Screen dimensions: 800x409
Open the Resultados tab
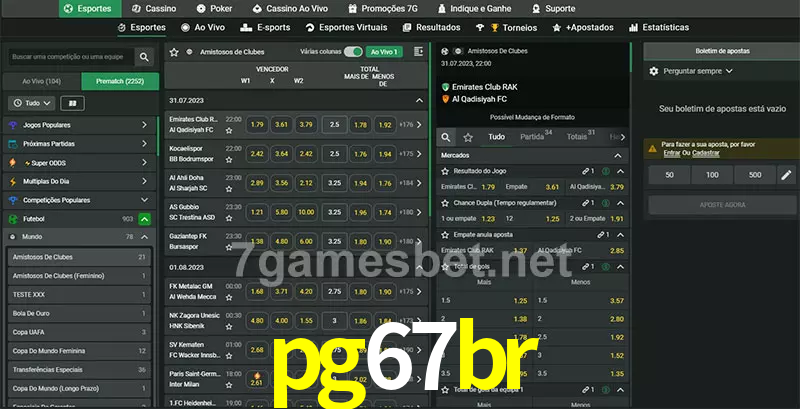431,28
